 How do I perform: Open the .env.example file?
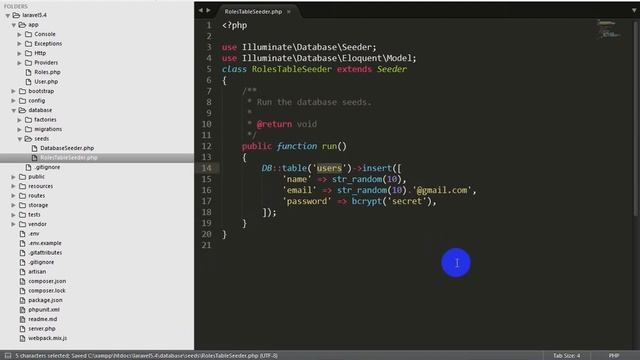(x=45, y=243)
